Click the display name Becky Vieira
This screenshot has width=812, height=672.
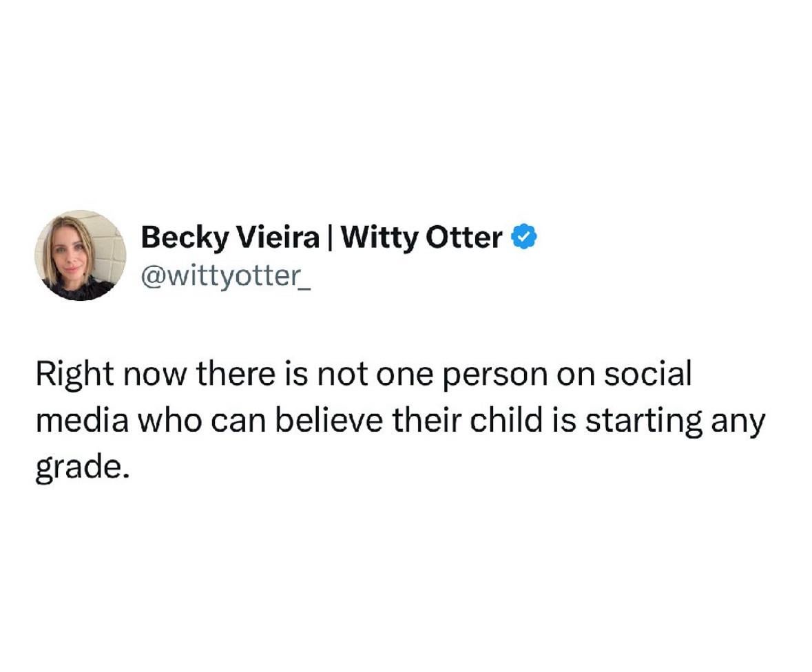pos(230,238)
